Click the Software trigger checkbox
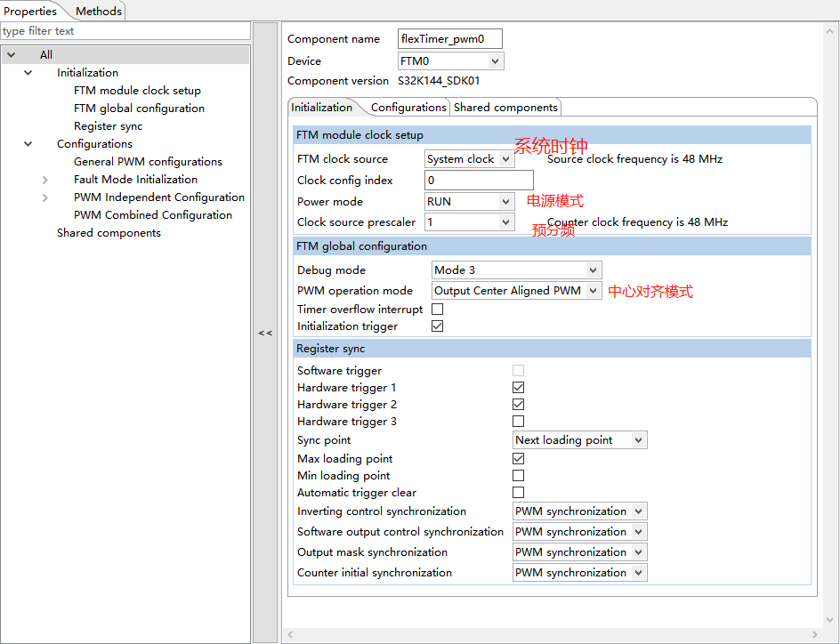 [518, 370]
